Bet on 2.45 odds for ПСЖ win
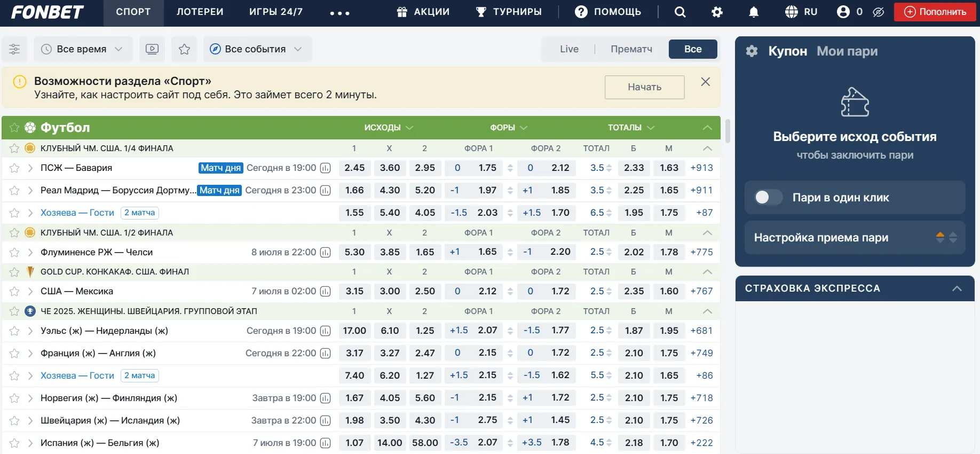980x454 pixels. click(x=354, y=168)
